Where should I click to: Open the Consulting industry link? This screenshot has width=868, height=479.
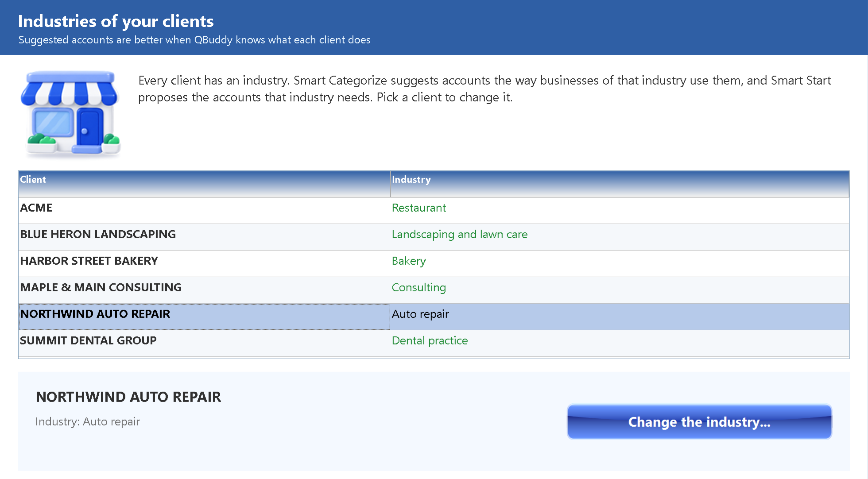coord(418,287)
